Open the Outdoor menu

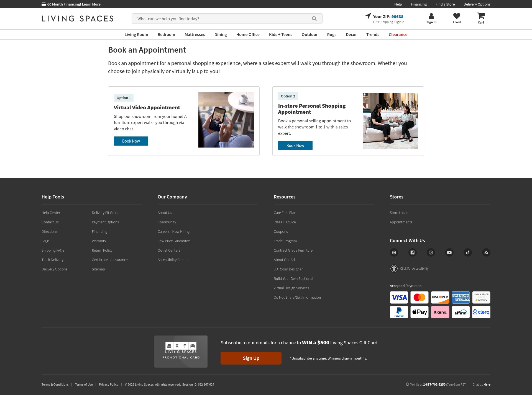point(310,35)
